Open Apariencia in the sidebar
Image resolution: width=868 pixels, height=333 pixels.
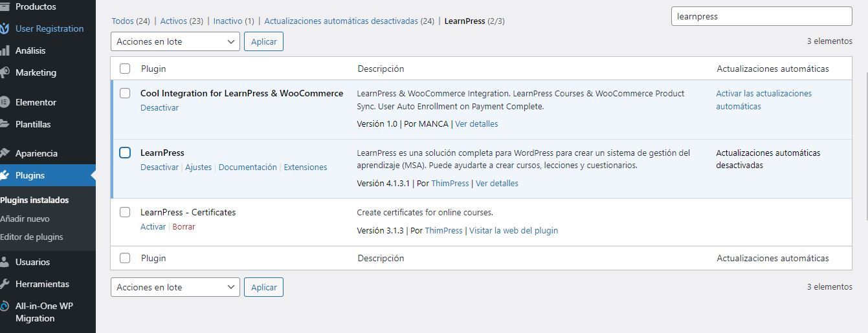pyautogui.click(x=36, y=153)
